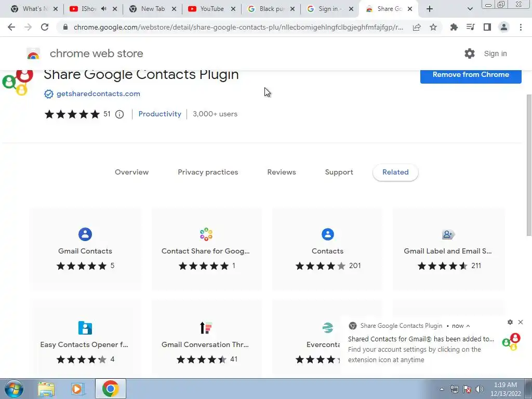Dismiss the Share Google Contacts notification
The image size is (532, 399).
(x=521, y=322)
